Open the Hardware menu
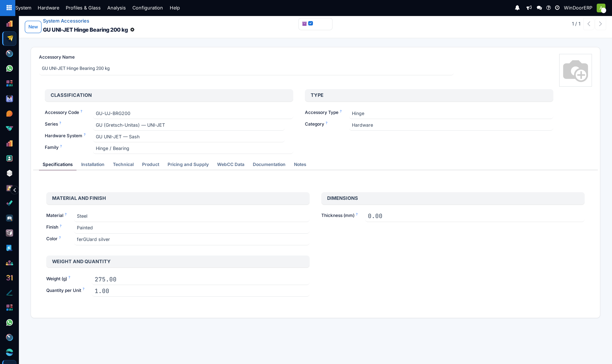The height and width of the screenshot is (364, 612). 48,8
